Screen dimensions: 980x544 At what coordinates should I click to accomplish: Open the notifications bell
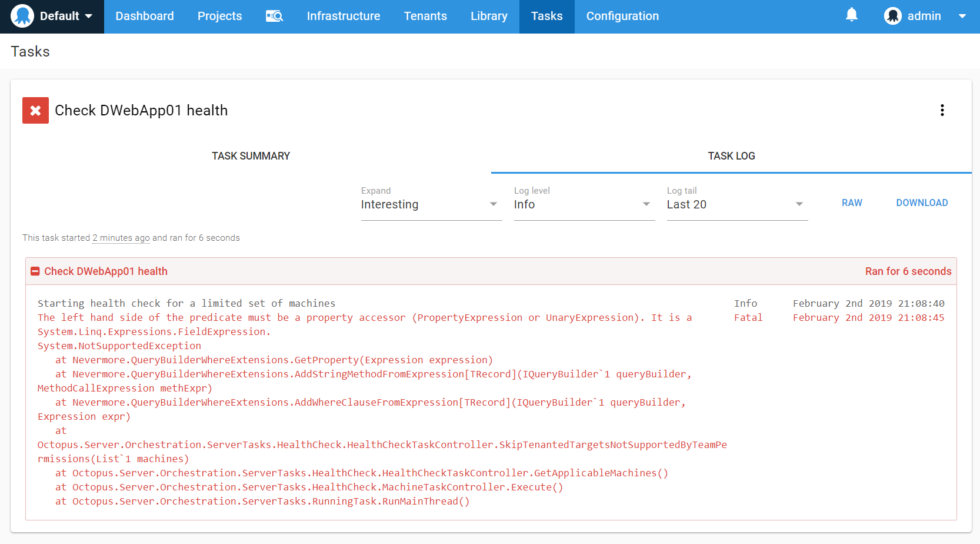pyautogui.click(x=852, y=15)
